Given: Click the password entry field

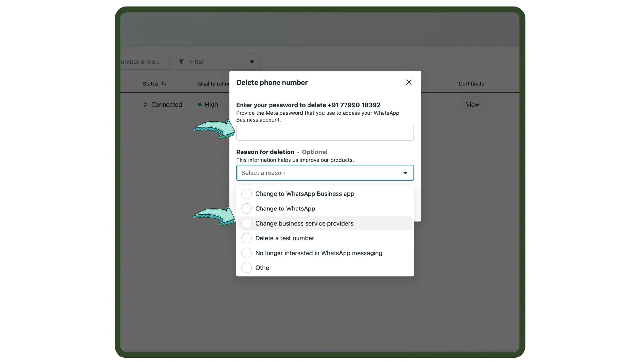Looking at the screenshot, I should tap(325, 133).
